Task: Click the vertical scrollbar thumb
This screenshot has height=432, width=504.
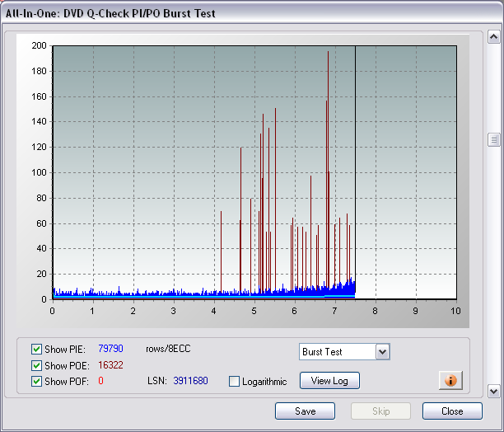Action: 494,139
